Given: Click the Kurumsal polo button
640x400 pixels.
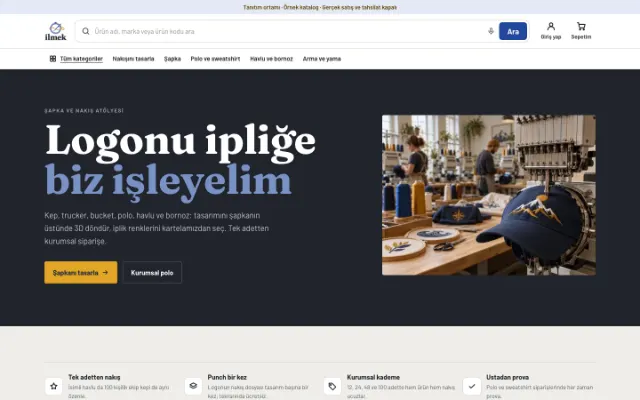Looking at the screenshot, I should (x=152, y=272).
